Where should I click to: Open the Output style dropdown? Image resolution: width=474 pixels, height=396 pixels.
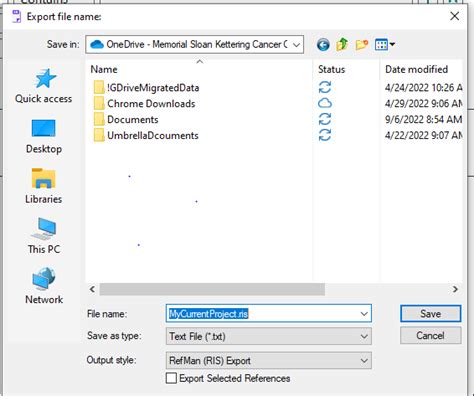pyautogui.click(x=269, y=360)
